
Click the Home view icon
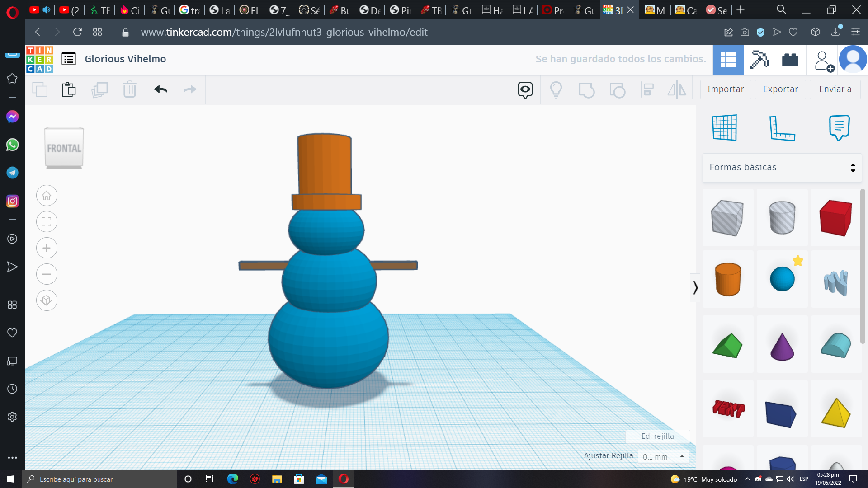47,195
